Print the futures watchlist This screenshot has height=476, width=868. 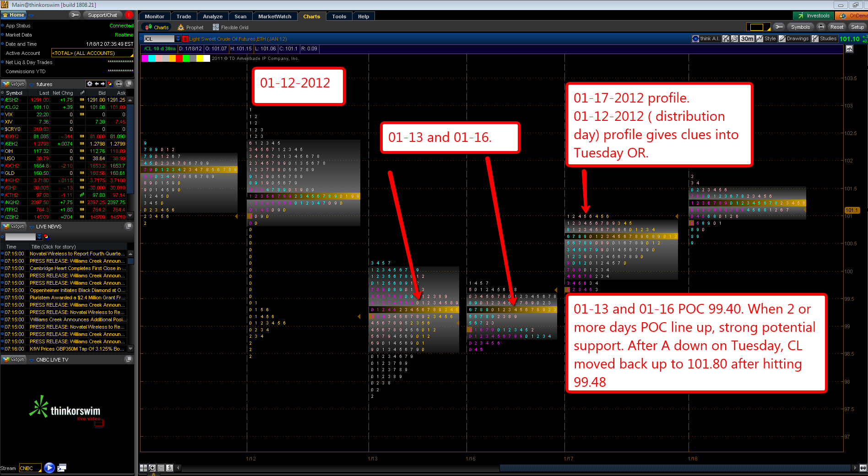tap(119, 84)
